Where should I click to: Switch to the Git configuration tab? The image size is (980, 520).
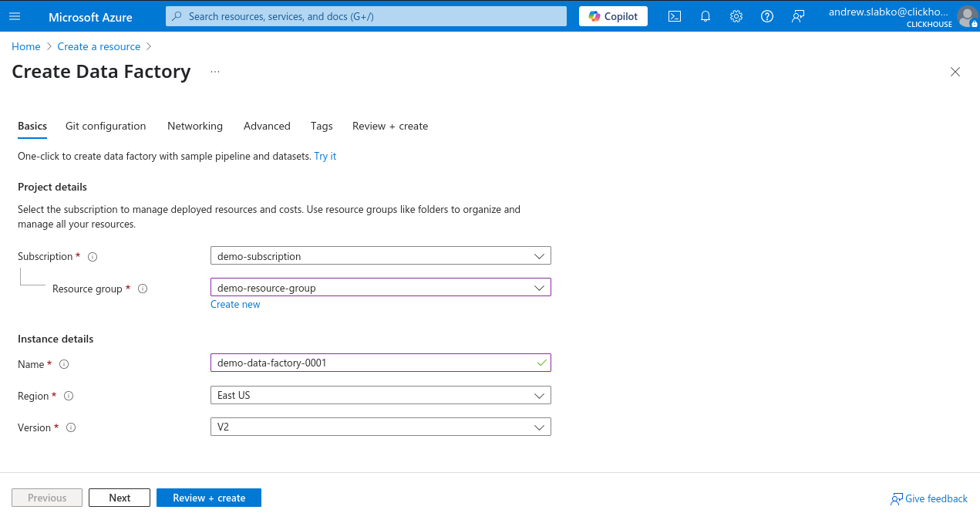[x=106, y=126]
